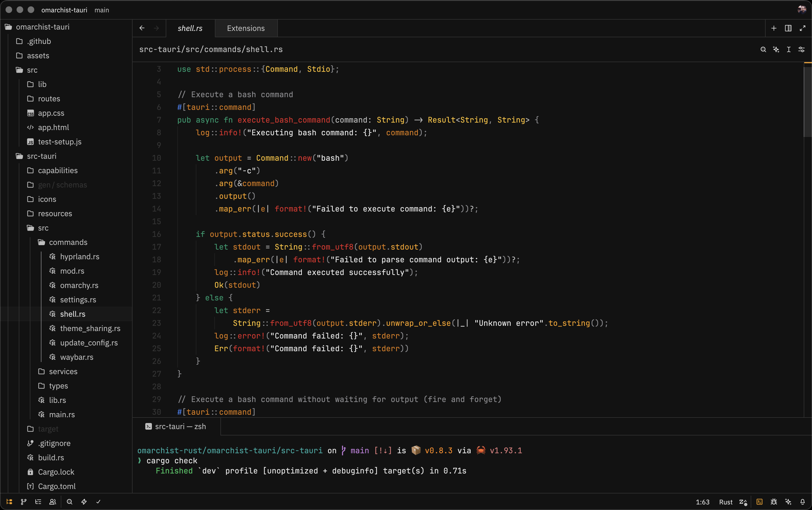Click the src-tauri/src/commands/shell.rs breadcrumb path
812x510 pixels.
[211, 49]
